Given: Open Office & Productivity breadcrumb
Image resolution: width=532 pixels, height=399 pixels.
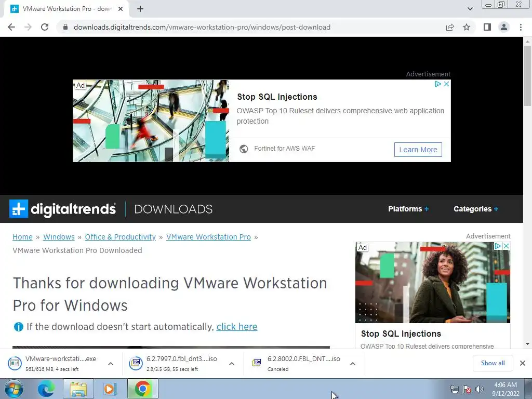Looking at the screenshot, I should click(x=120, y=237).
